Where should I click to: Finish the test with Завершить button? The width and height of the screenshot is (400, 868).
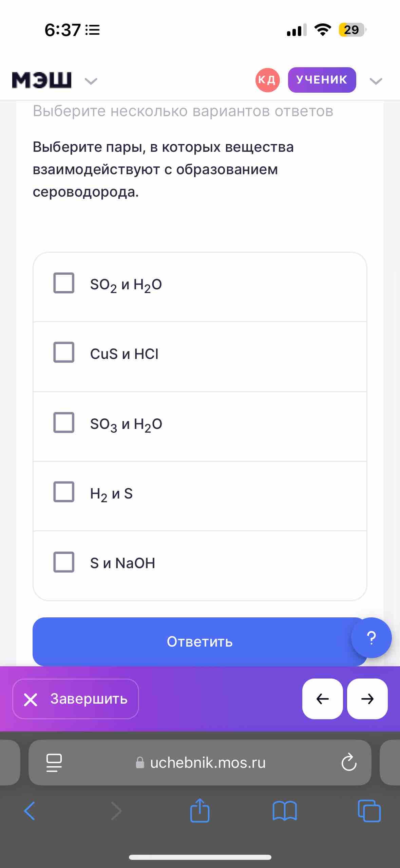coord(76,699)
